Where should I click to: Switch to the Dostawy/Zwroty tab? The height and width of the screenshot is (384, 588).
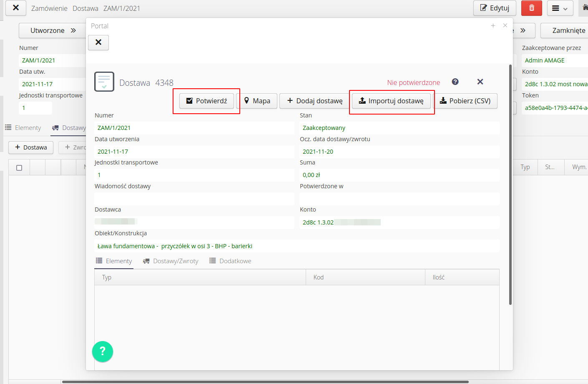tap(171, 261)
